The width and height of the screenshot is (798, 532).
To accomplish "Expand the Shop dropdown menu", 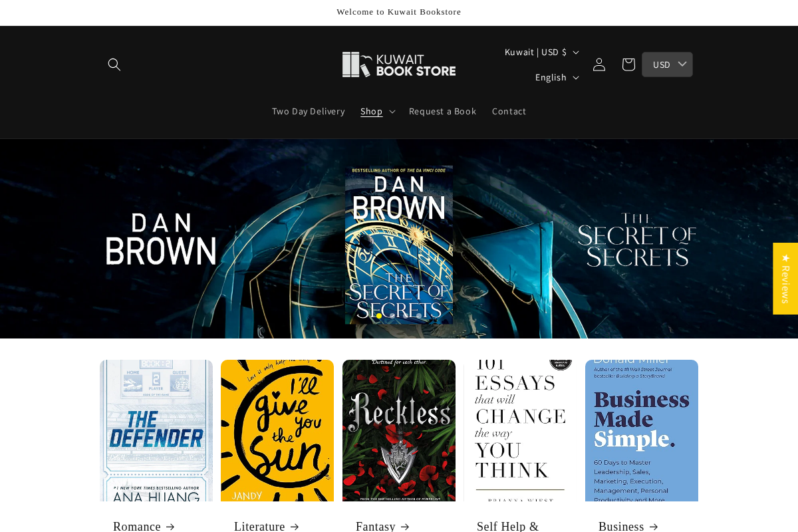I will tap(377, 111).
